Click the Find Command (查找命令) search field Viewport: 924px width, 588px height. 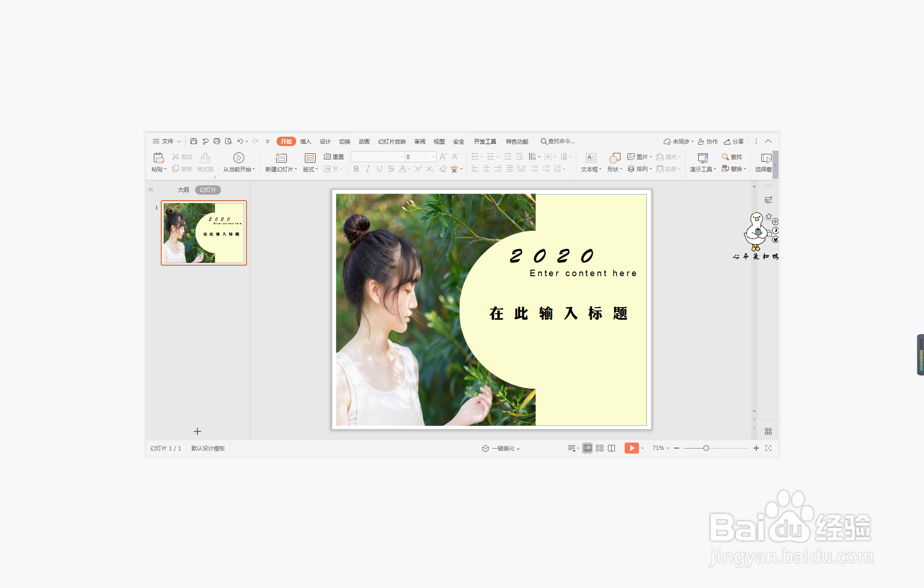coord(558,141)
